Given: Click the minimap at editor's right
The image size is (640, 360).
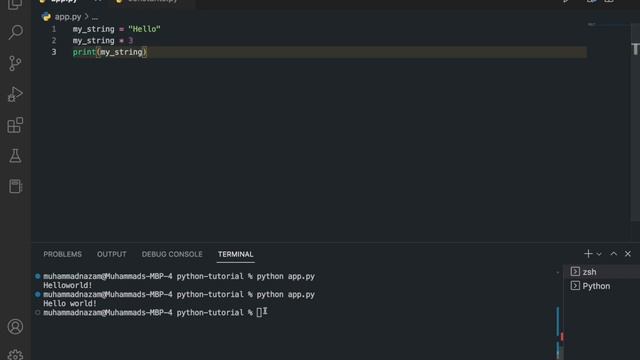Looking at the screenshot, I should pyautogui.click(x=608, y=24).
